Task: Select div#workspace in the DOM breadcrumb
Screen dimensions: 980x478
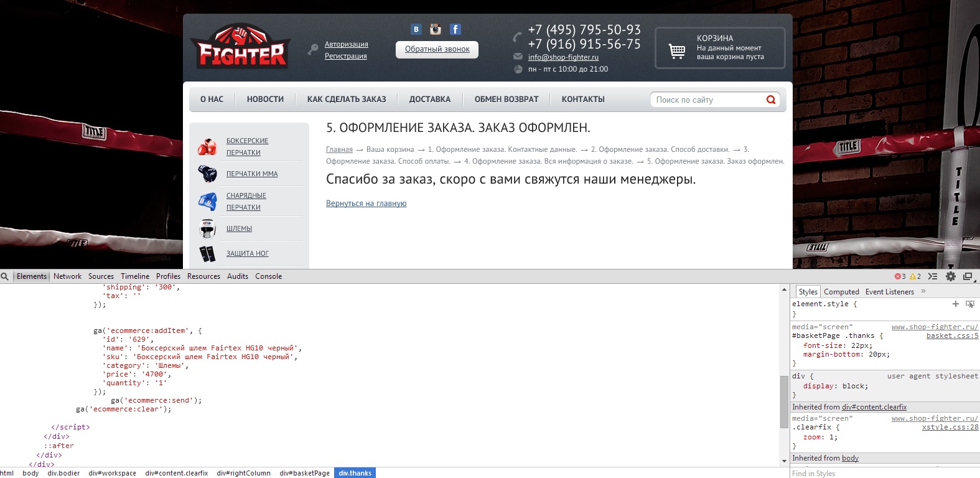Action: (112, 473)
